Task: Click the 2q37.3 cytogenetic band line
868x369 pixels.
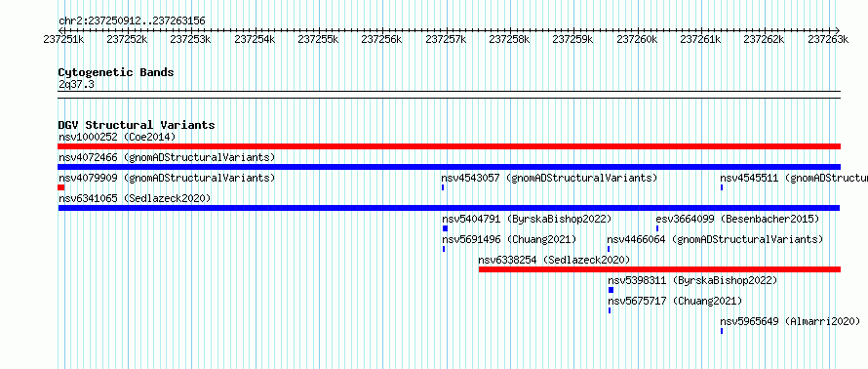Action: click(x=449, y=95)
